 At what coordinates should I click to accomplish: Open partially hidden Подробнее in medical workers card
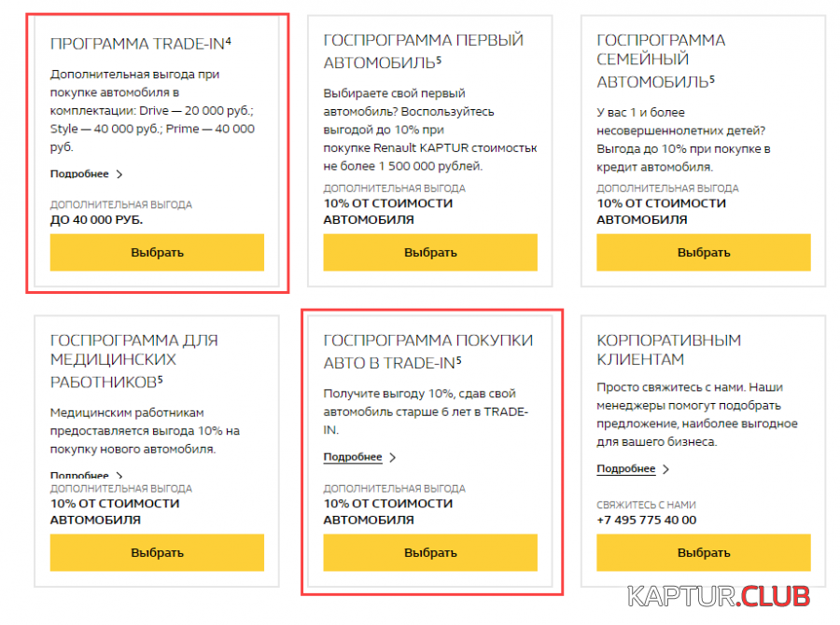point(79,475)
